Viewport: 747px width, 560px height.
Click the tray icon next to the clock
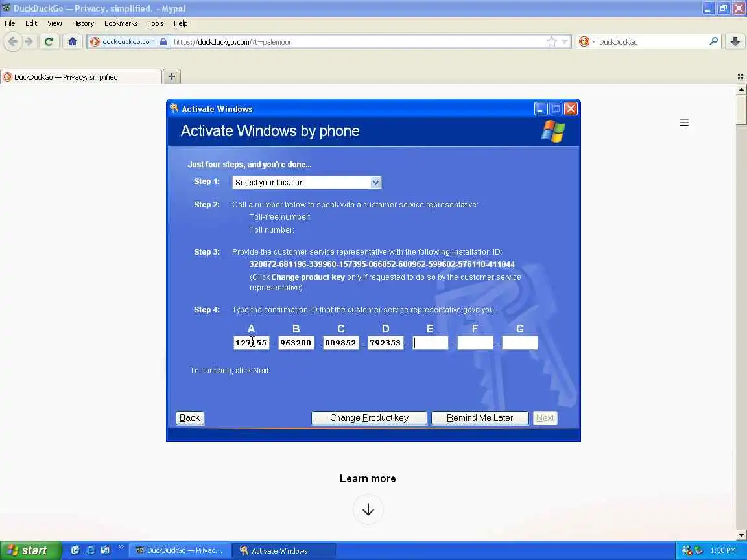(699, 550)
